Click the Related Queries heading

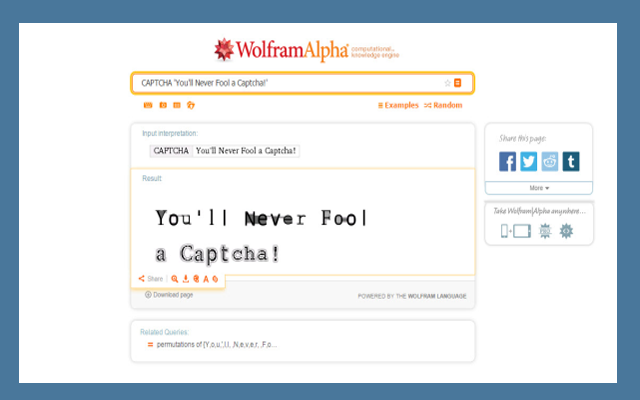(164, 332)
